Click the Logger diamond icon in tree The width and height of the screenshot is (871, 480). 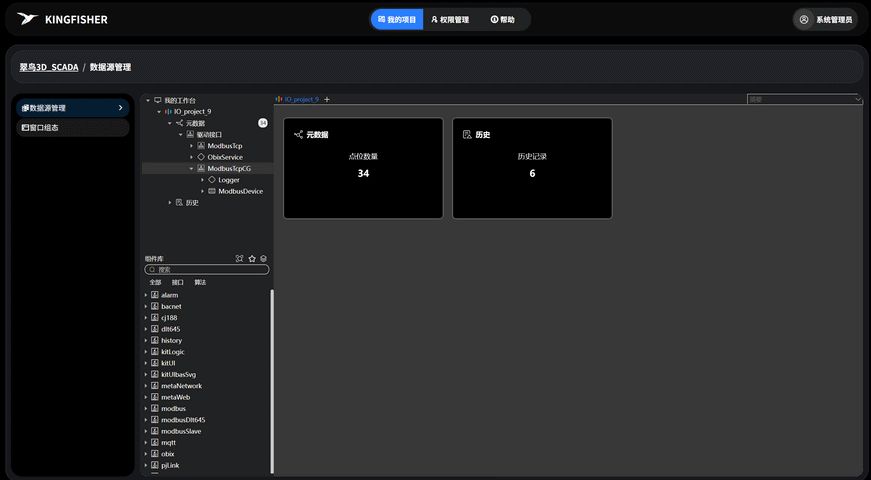(x=212, y=179)
